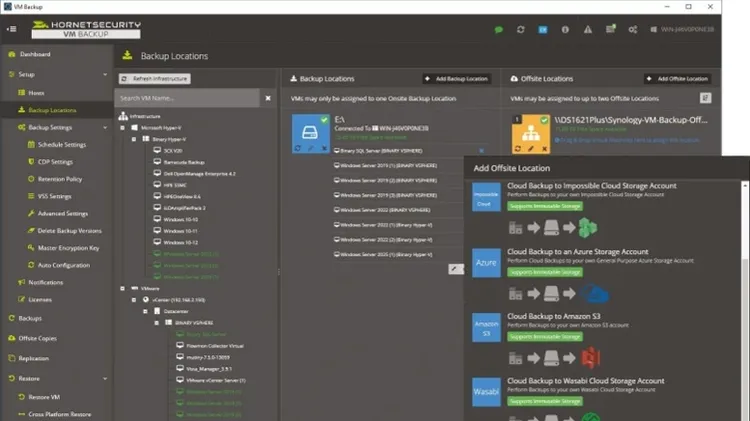This screenshot has width=750, height=421.
Task: Click the Search VM Name input field
Action: [187, 98]
